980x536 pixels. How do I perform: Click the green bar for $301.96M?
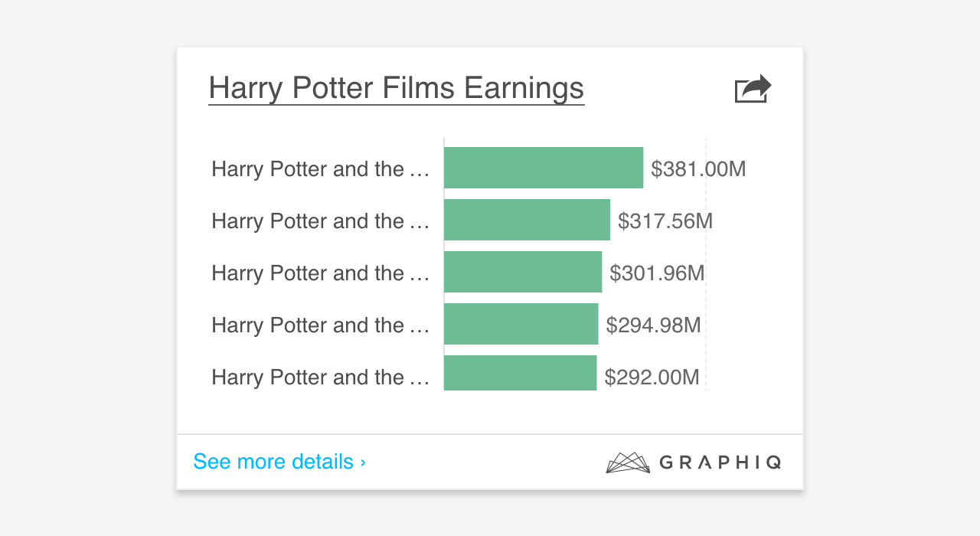(523, 272)
